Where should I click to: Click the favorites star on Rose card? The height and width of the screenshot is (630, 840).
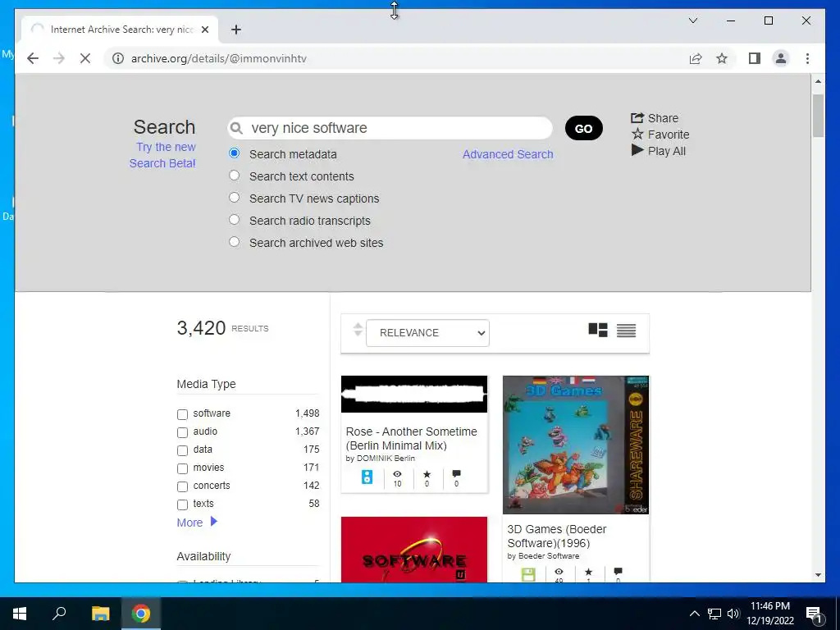click(427, 474)
